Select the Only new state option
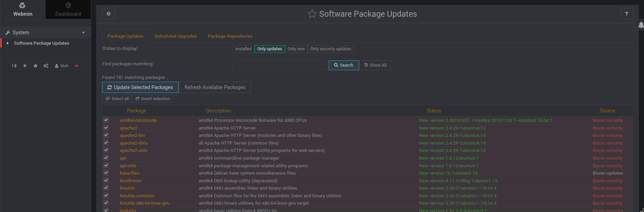Screen dimensions: 644x212 pyautogui.click(x=296, y=49)
